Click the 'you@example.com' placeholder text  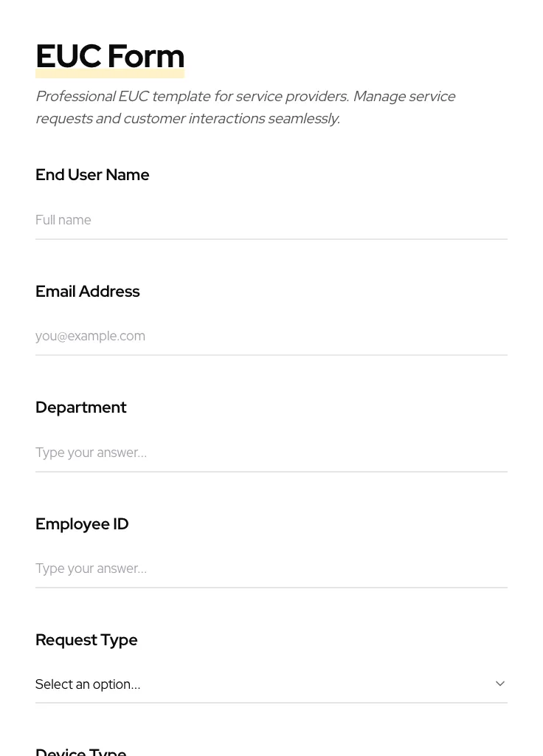coord(90,336)
